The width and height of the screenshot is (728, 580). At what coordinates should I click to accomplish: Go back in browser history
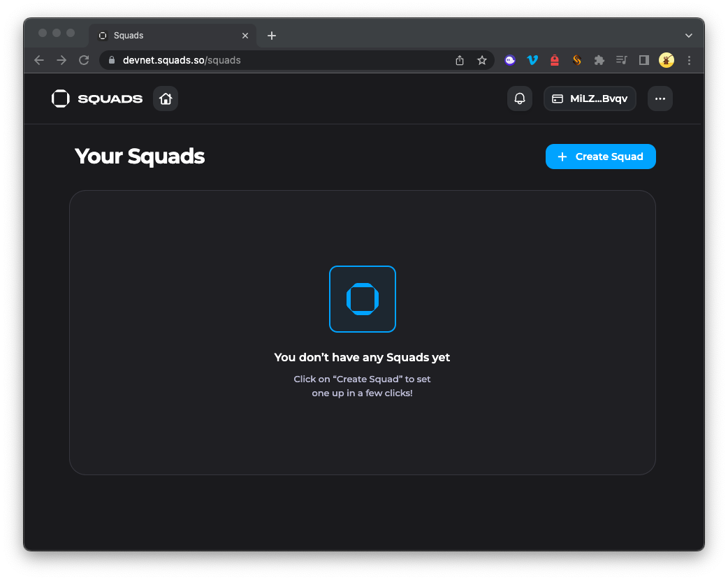(x=39, y=60)
